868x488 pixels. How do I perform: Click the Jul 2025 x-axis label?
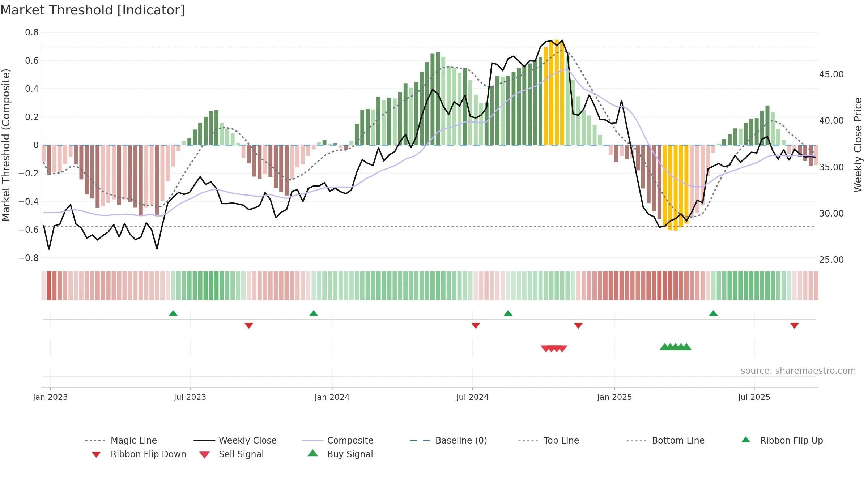pyautogui.click(x=754, y=397)
